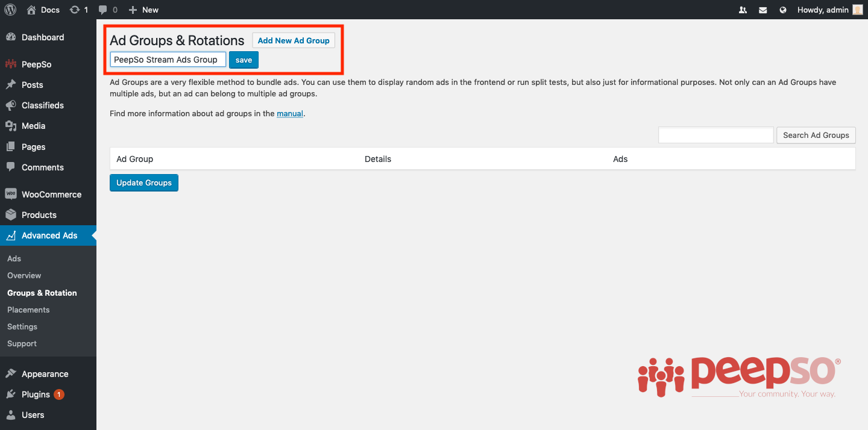Click the Ads table column header
The width and height of the screenshot is (868, 430).
coord(620,159)
